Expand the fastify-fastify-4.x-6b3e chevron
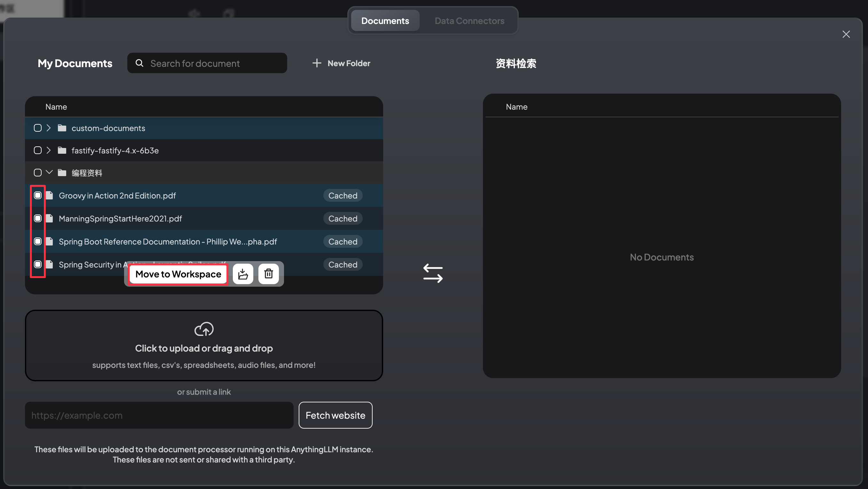868x489 pixels. (x=49, y=150)
